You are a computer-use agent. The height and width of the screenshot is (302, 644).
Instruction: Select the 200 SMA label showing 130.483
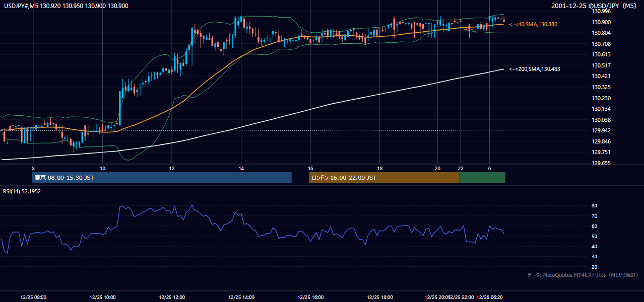click(x=535, y=69)
